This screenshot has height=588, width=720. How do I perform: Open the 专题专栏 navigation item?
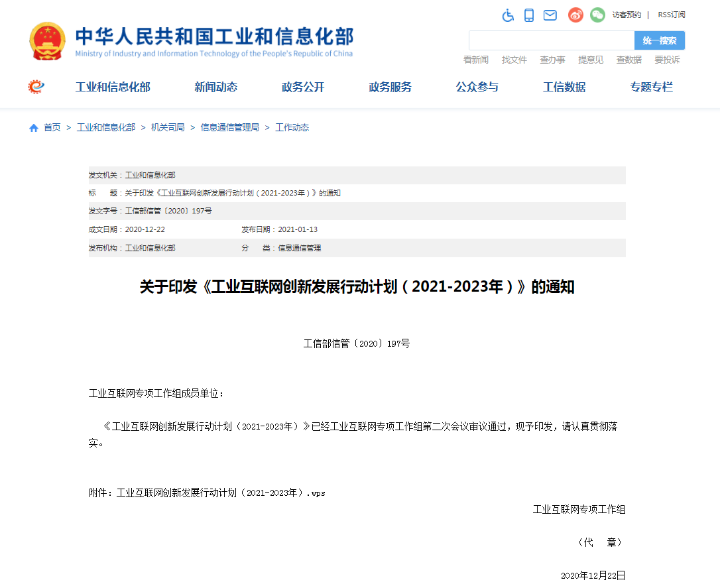tap(651, 87)
